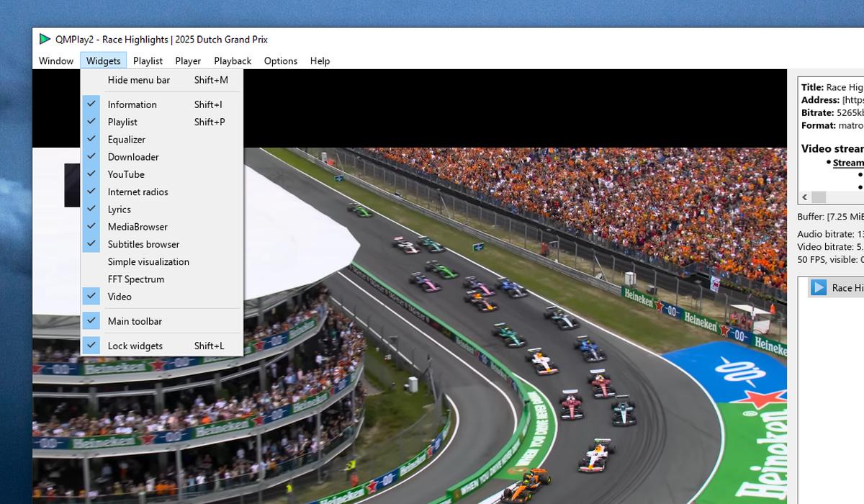Open the Help menu

320,60
